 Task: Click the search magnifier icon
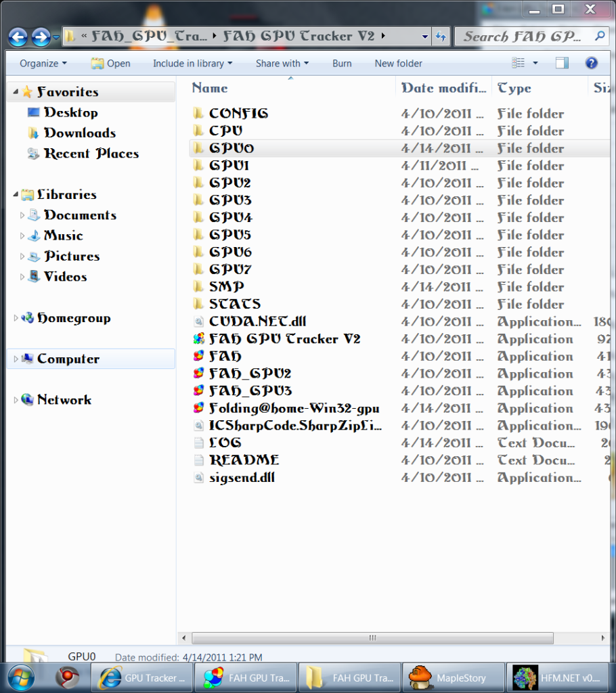[x=600, y=36]
